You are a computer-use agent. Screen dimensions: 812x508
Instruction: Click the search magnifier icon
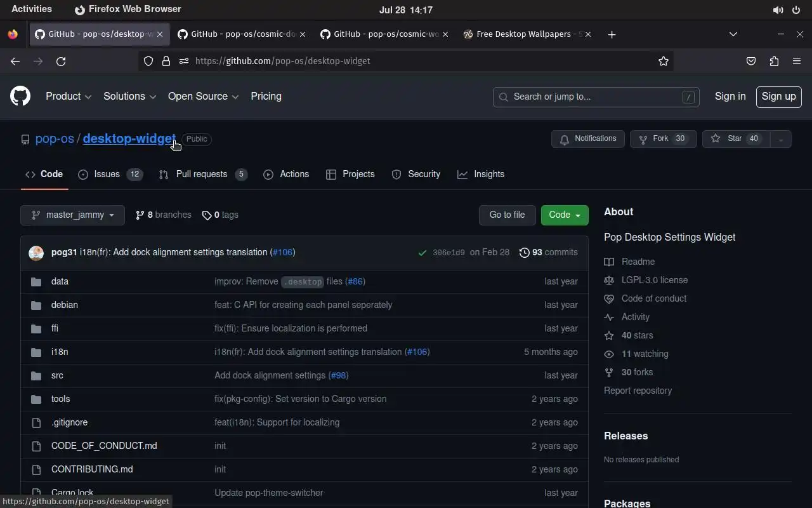click(x=504, y=97)
